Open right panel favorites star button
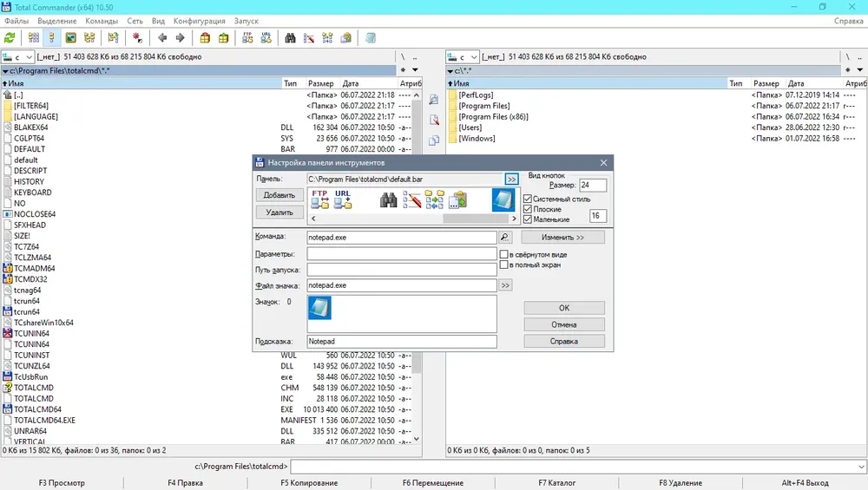 [x=848, y=70]
